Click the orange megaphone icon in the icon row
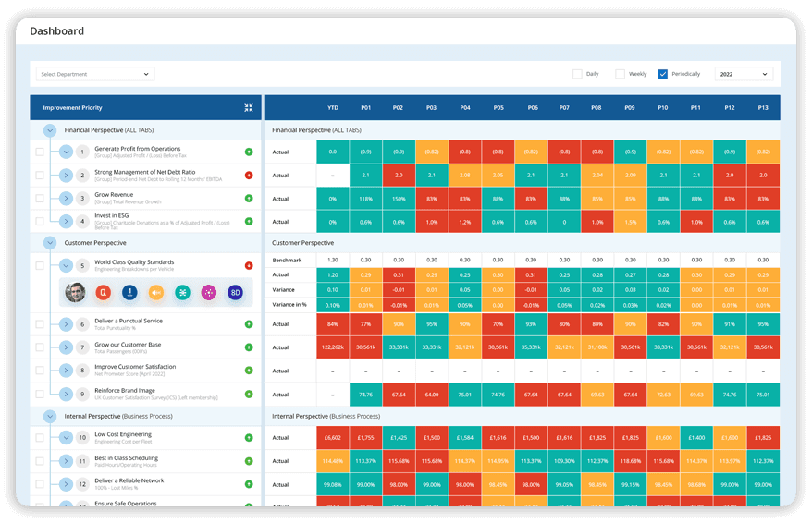 tap(156, 292)
